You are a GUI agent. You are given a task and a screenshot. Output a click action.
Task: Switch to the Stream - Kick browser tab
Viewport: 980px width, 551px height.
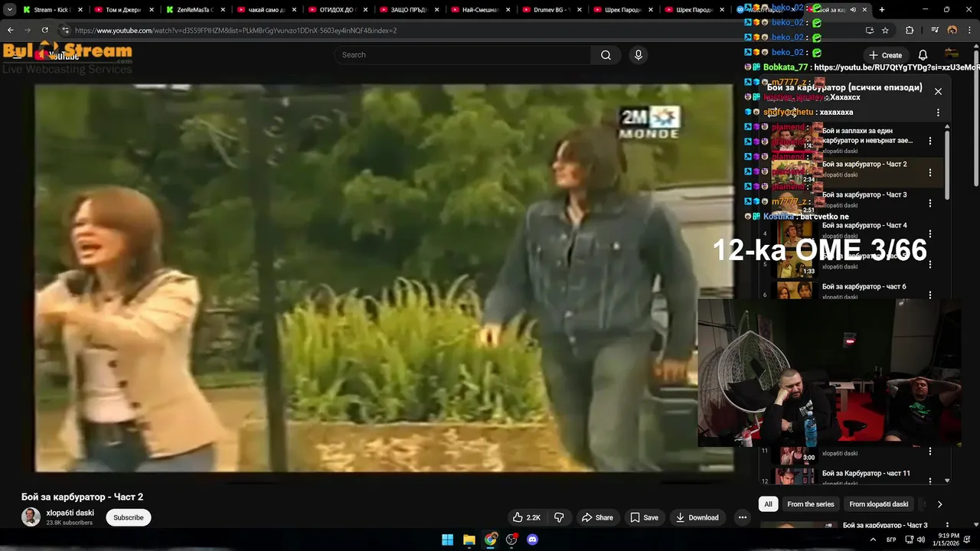[x=51, y=10]
